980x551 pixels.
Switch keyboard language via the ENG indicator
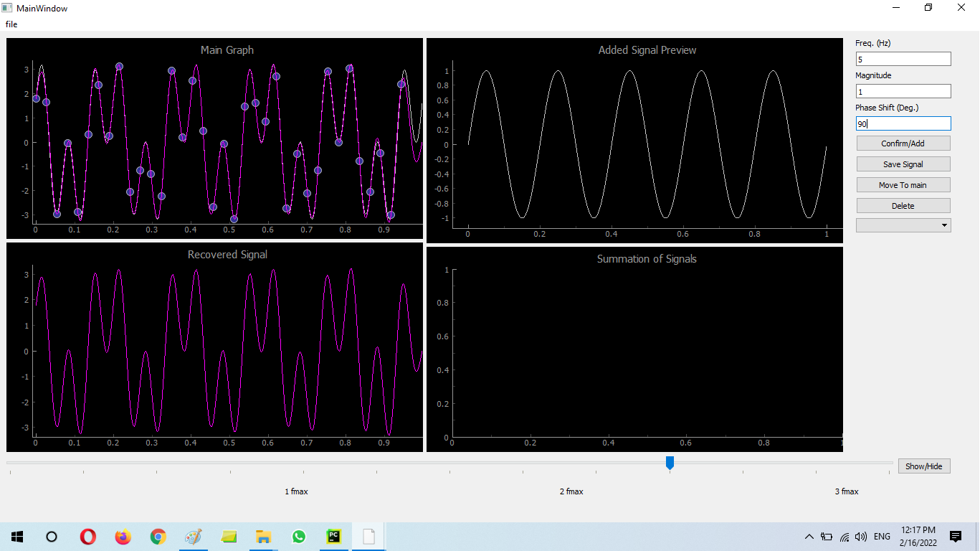(882, 536)
